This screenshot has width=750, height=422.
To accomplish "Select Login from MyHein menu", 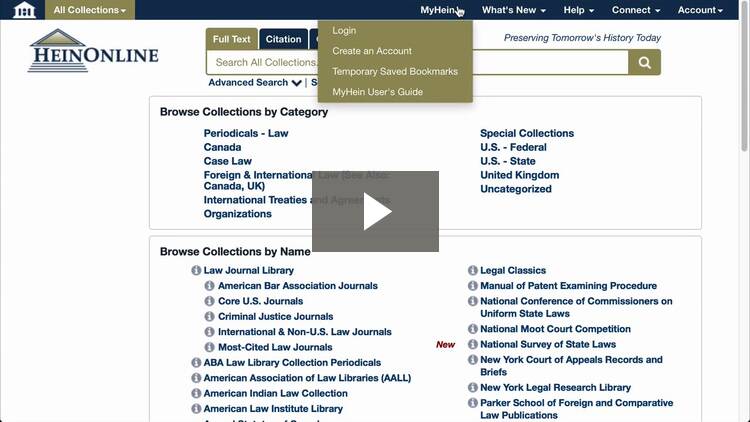I will tap(344, 30).
